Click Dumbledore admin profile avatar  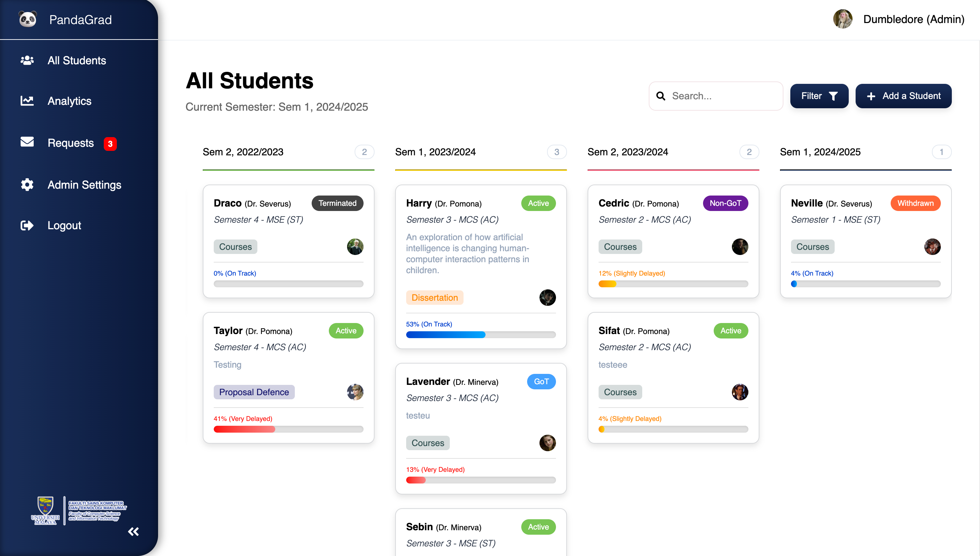tap(842, 19)
